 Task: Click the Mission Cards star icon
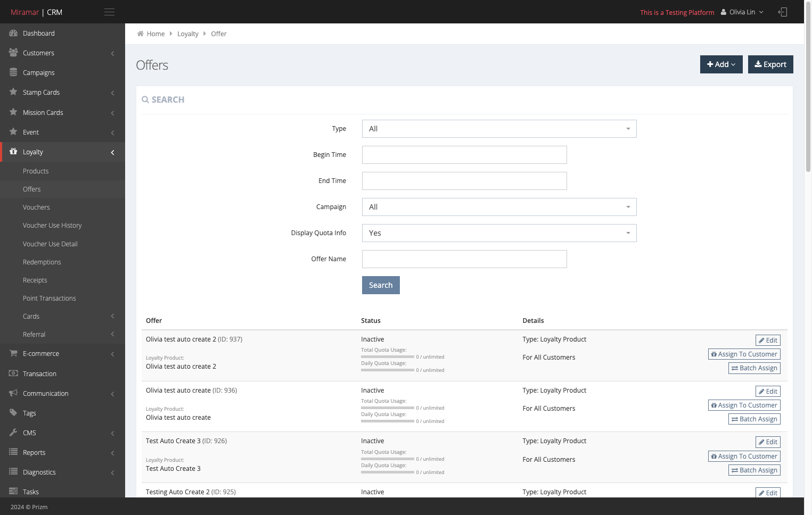coord(13,112)
